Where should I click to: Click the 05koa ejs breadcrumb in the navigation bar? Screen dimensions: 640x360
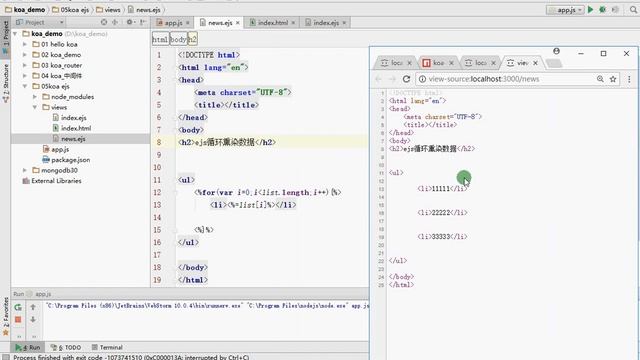[x=71, y=9]
